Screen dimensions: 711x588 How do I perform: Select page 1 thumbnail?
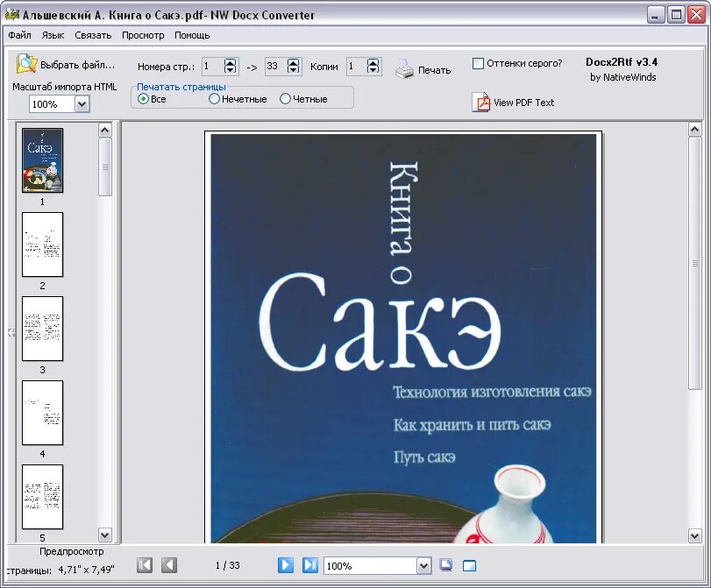click(43, 160)
